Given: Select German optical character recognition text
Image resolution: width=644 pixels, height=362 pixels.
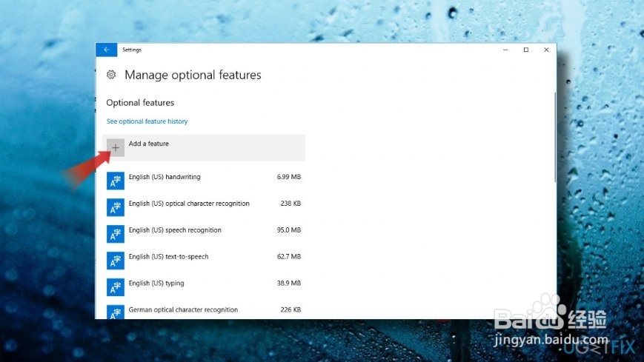Looking at the screenshot, I should pyautogui.click(x=183, y=310).
